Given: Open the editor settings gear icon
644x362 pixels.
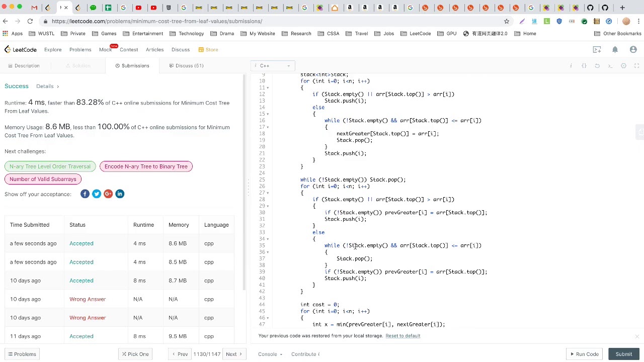Looking at the screenshot, I should pos(623,66).
